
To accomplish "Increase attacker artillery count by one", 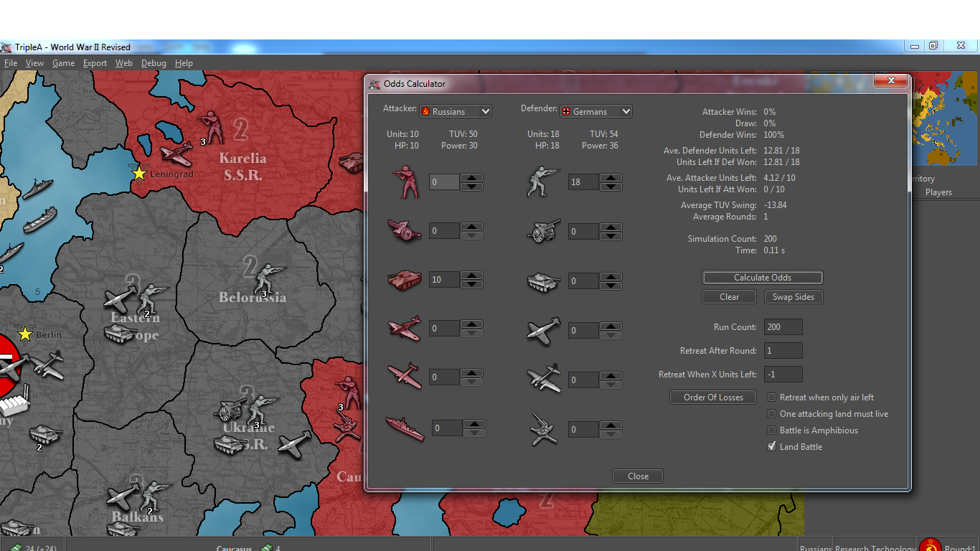I will click(x=471, y=227).
